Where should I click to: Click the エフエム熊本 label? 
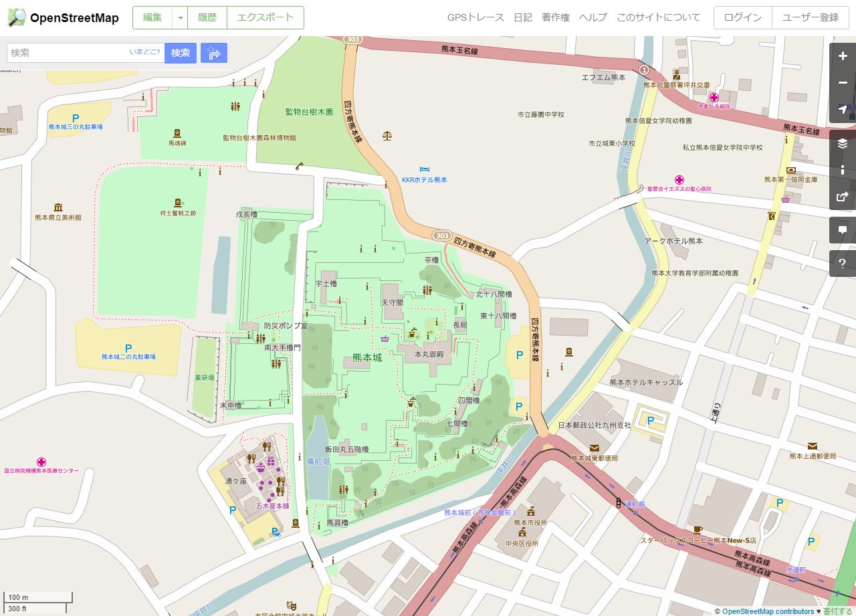point(603,78)
